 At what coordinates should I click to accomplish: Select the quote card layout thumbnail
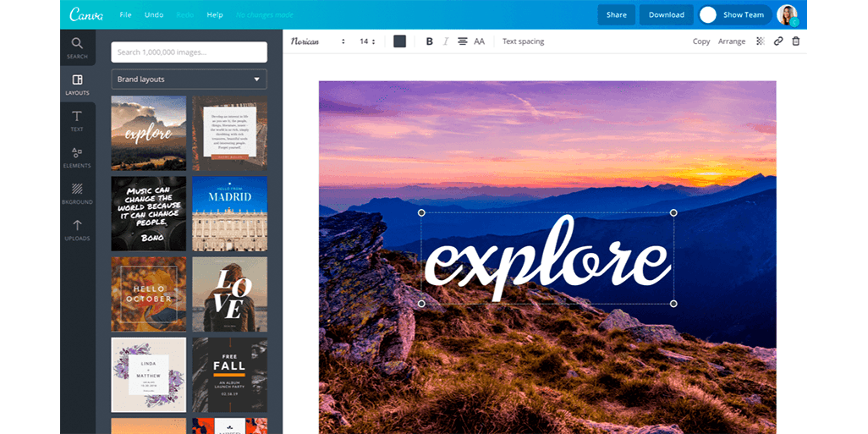pos(229,133)
